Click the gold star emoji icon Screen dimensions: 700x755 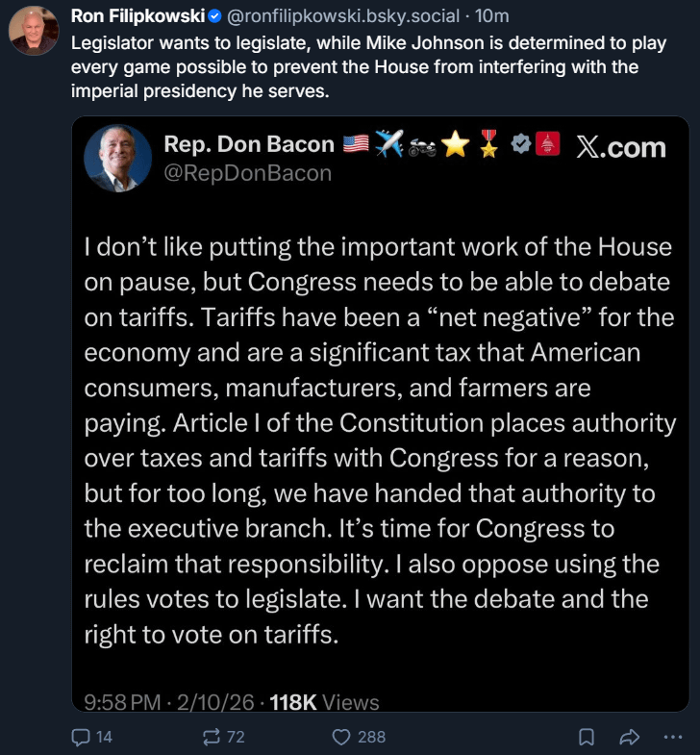455,144
